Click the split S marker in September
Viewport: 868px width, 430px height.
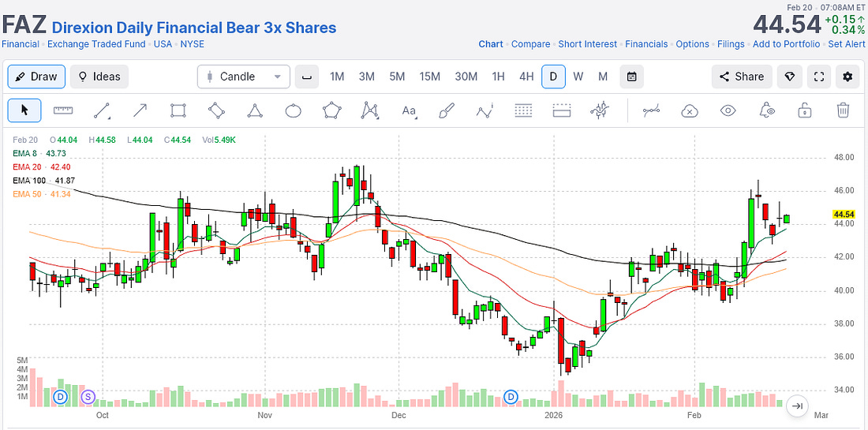click(88, 397)
